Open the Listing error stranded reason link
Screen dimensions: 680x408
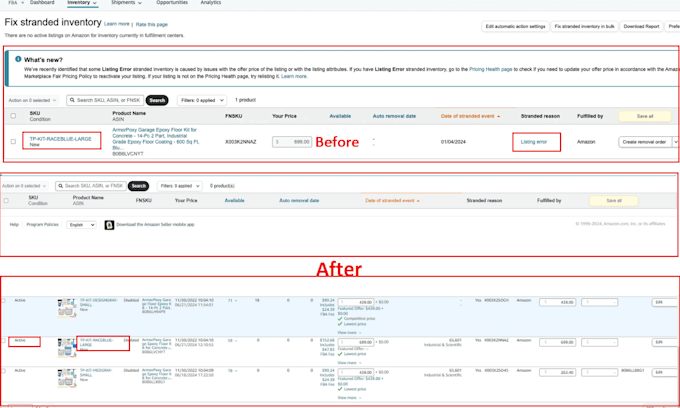pyautogui.click(x=534, y=142)
